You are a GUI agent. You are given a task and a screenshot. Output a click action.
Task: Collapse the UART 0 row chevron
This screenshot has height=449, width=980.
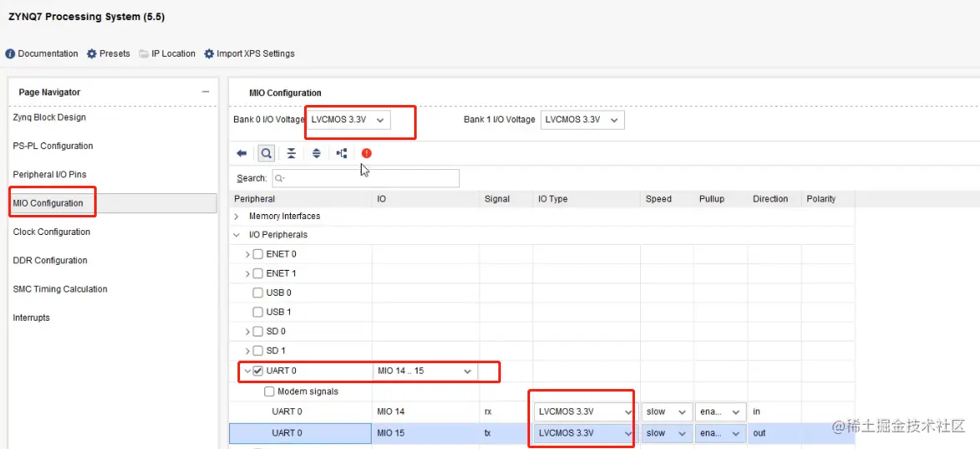(247, 371)
